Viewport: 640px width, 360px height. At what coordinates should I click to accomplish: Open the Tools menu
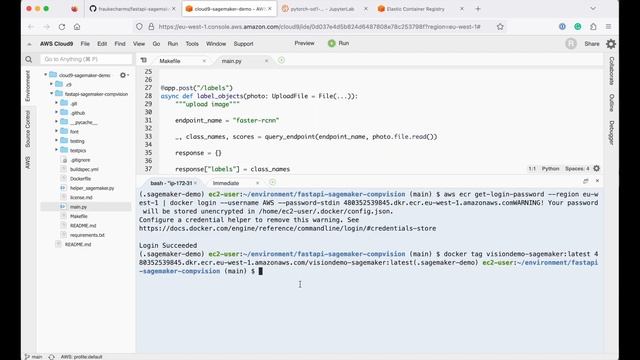[192, 44]
